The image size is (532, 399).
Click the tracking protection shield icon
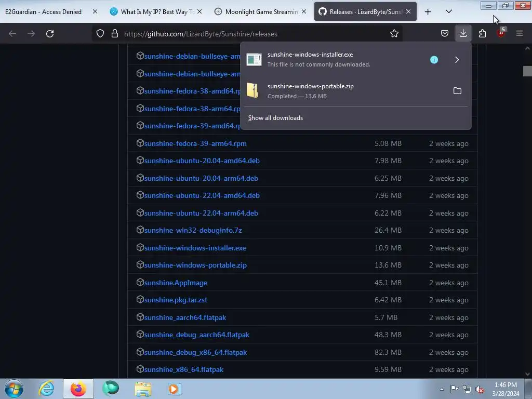pos(100,33)
